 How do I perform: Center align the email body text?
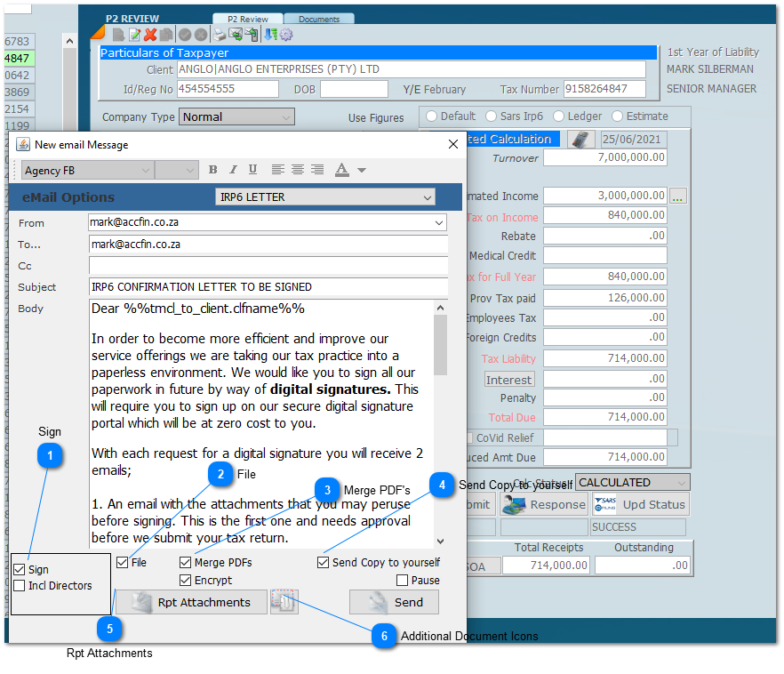pos(298,170)
